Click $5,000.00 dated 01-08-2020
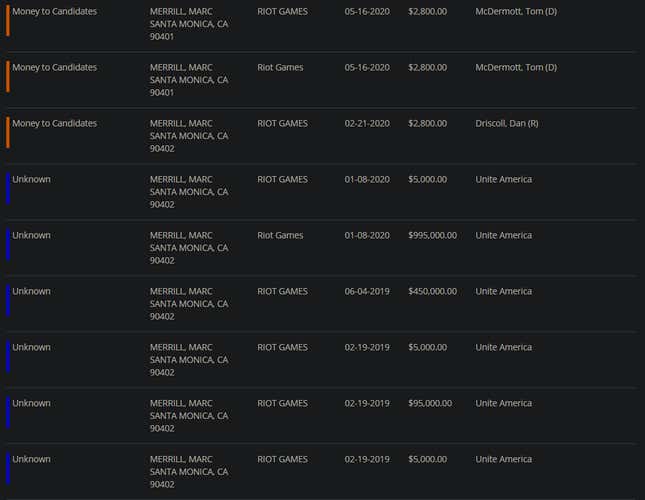645x500 pixels. coord(427,179)
